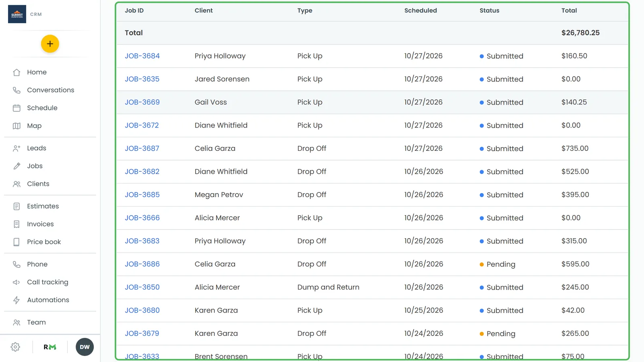The height and width of the screenshot is (362, 644).
Task: Open the Automations page
Action: pyautogui.click(x=48, y=300)
